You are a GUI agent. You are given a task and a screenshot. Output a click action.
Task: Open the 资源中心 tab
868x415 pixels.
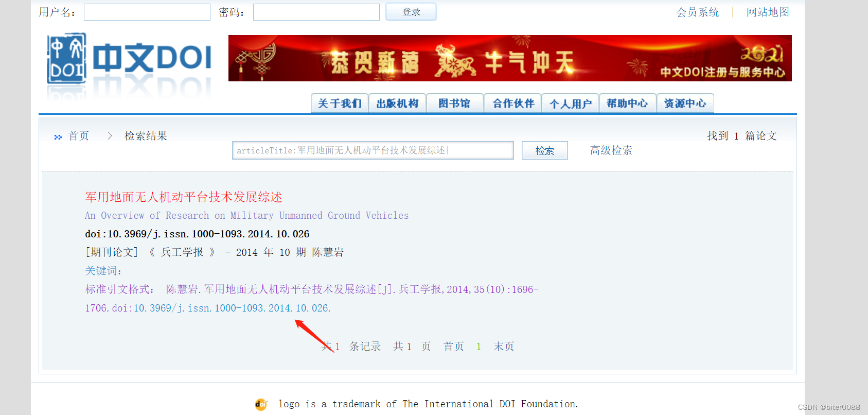click(685, 103)
